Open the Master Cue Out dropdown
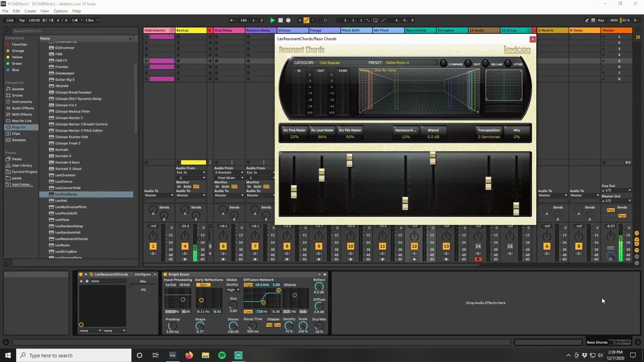The height and width of the screenshot is (362, 644). tap(617, 191)
